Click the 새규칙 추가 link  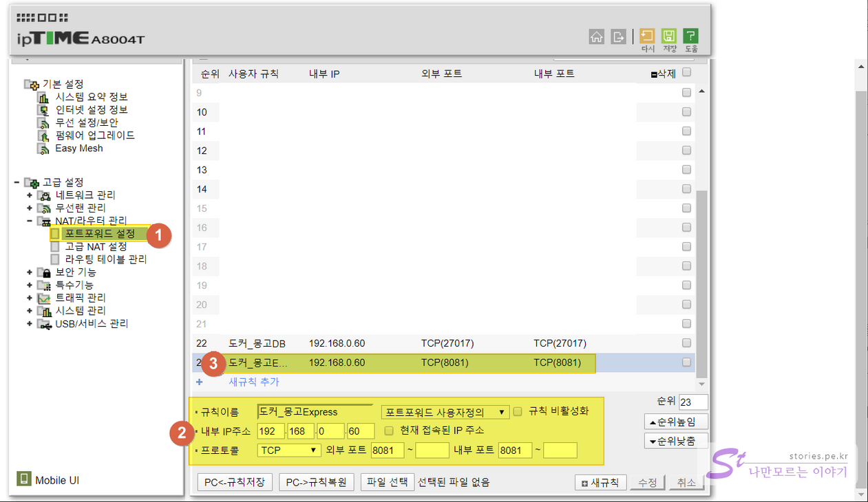tap(254, 382)
